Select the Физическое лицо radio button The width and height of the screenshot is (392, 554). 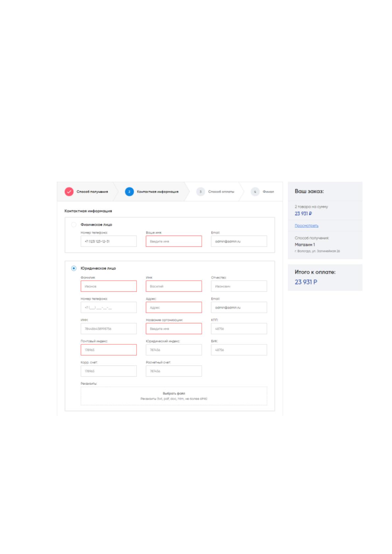pos(74,225)
